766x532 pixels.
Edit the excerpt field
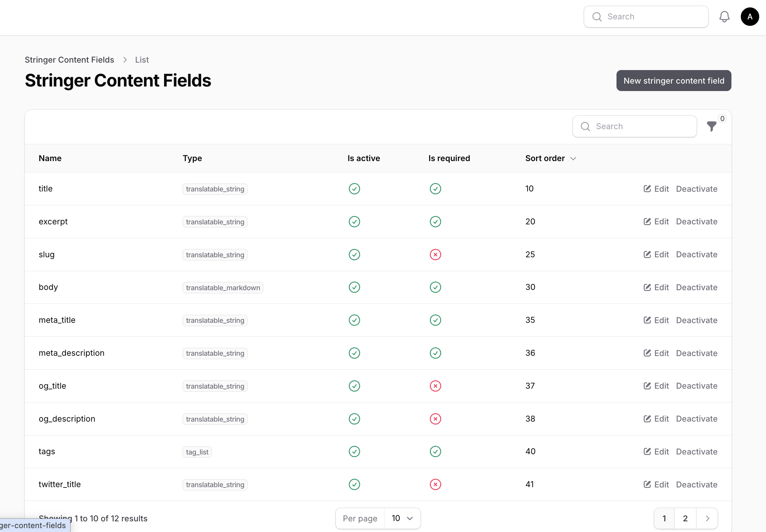(656, 222)
